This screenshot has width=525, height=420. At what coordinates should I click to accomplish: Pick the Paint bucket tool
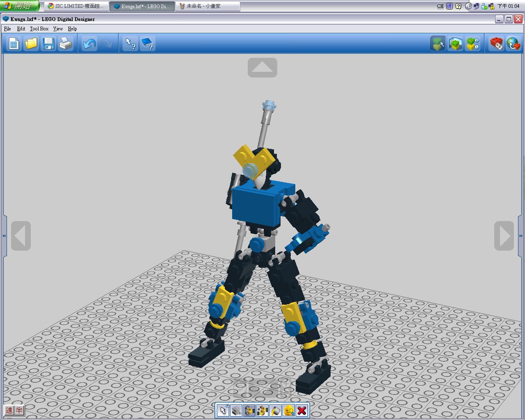275,410
